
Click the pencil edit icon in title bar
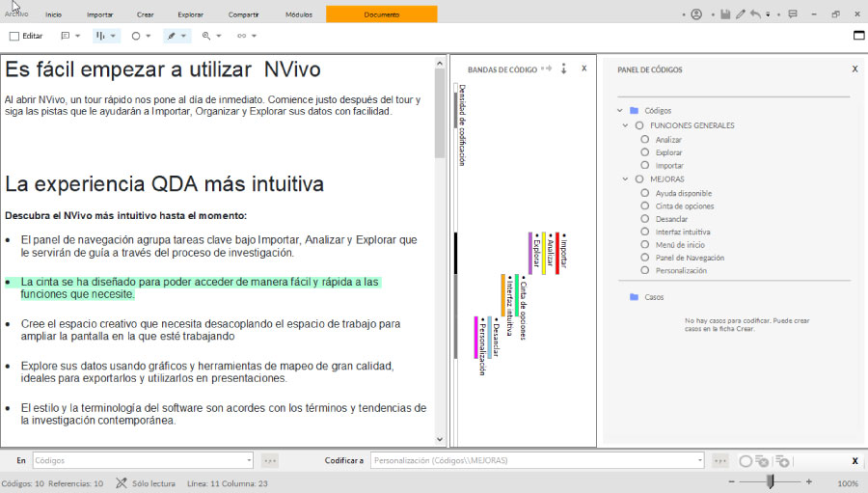[x=740, y=14]
